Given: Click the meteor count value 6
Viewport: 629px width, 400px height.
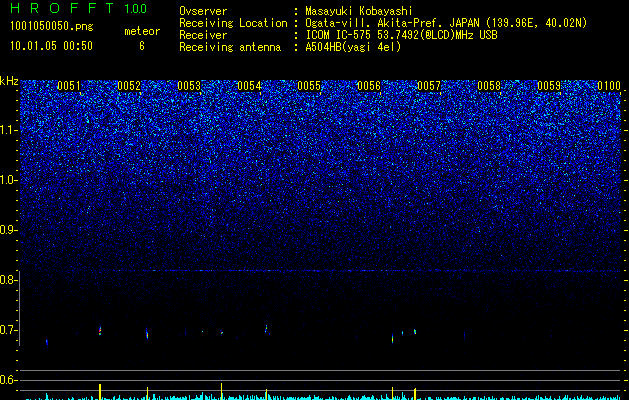Looking at the screenshot, I should click(142, 46).
